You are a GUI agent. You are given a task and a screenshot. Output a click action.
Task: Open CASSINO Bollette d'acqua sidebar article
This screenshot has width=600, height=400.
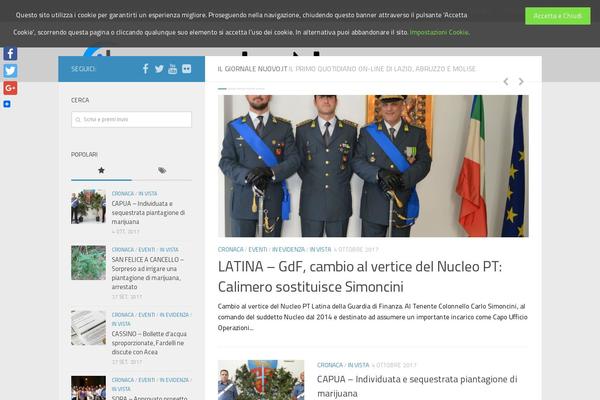(x=149, y=343)
